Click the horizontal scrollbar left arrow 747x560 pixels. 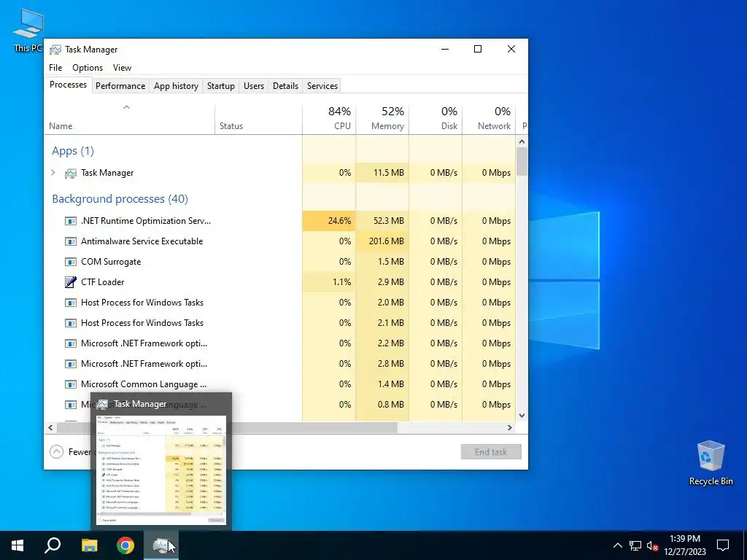pyautogui.click(x=50, y=427)
